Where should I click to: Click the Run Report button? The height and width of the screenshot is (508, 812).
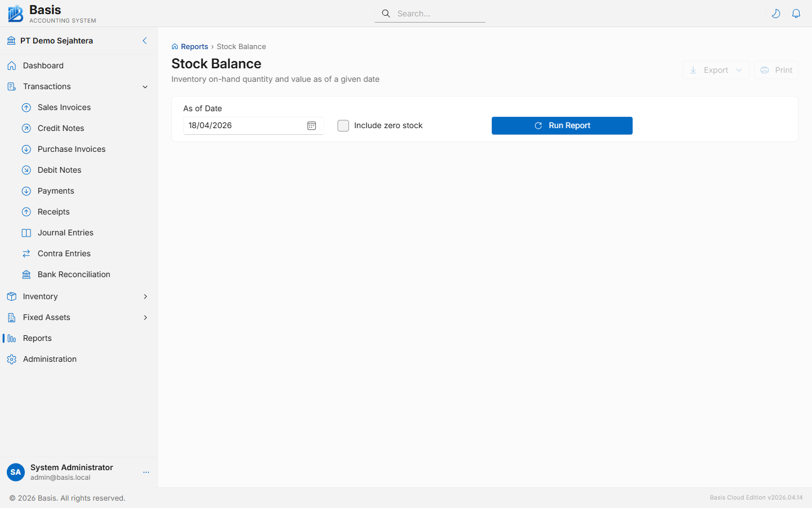tap(562, 126)
